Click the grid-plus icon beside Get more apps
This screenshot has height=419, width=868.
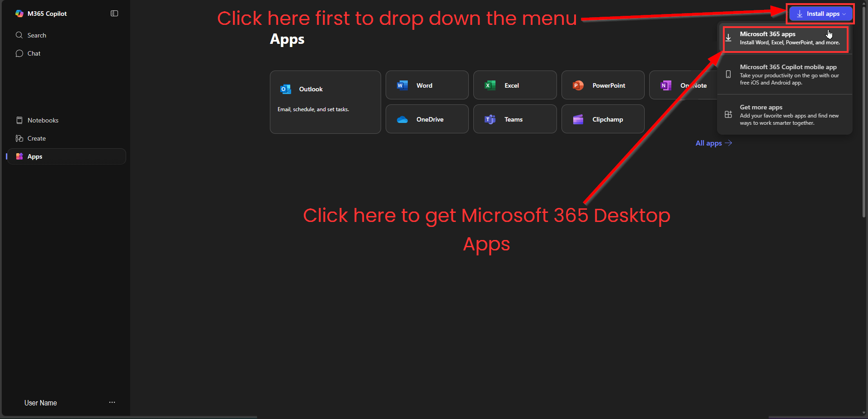click(x=728, y=114)
